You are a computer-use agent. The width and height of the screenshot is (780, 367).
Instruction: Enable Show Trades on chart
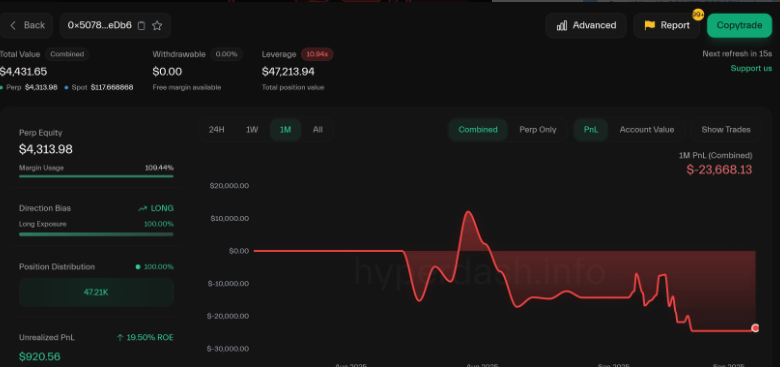[x=726, y=130]
